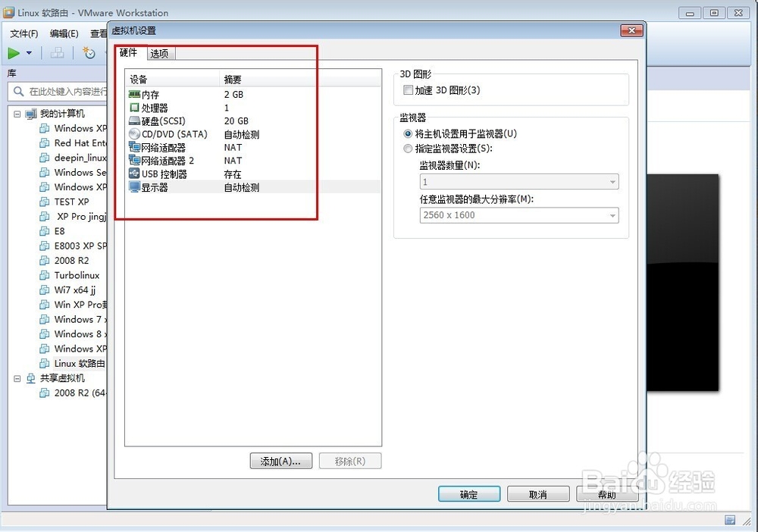Click the greyed send keys toolbar icon
The width and height of the screenshot is (758, 532).
pos(57,52)
